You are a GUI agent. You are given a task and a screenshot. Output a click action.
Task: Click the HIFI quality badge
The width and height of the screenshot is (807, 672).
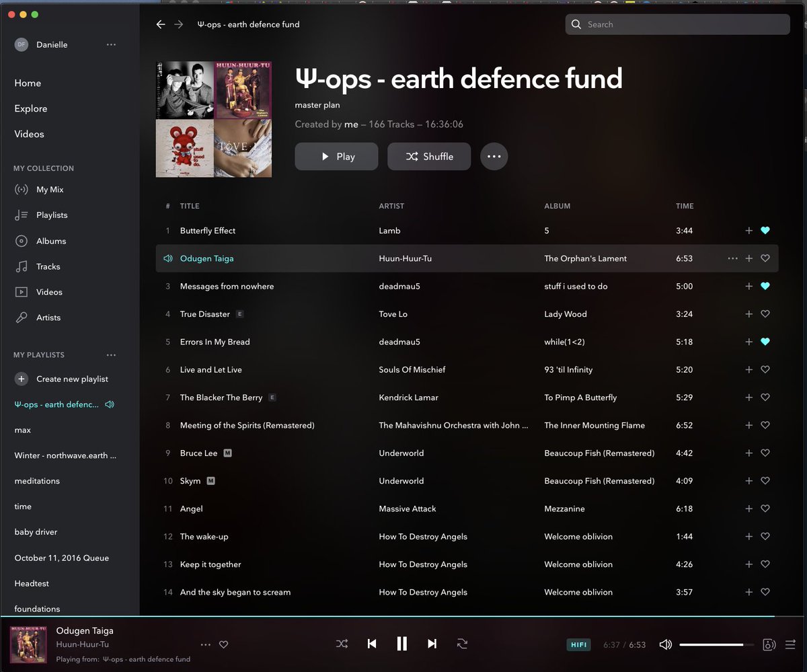tap(578, 644)
